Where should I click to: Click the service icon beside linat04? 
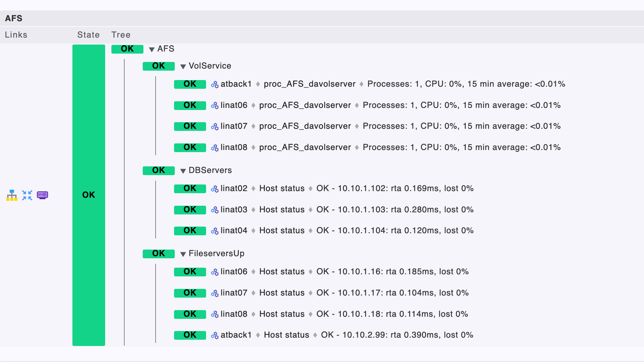click(215, 231)
